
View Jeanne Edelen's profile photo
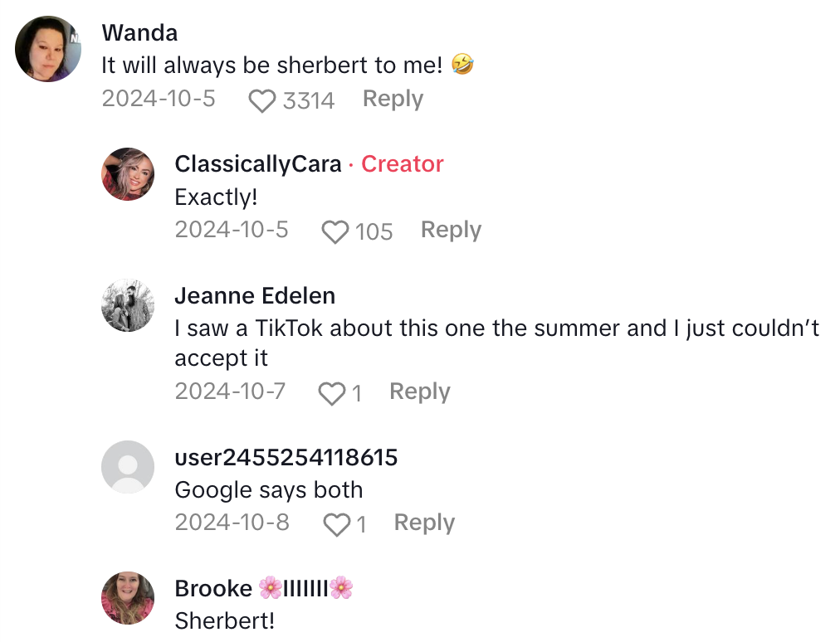coord(128,305)
